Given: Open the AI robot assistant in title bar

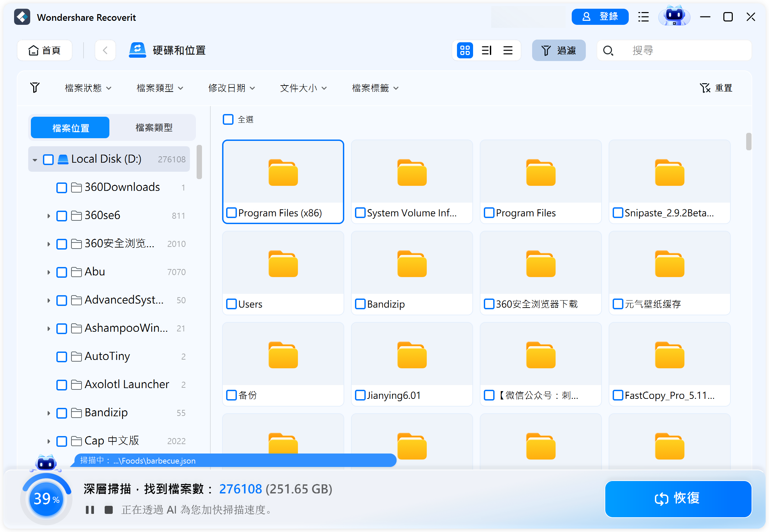Looking at the screenshot, I should pyautogui.click(x=674, y=16).
